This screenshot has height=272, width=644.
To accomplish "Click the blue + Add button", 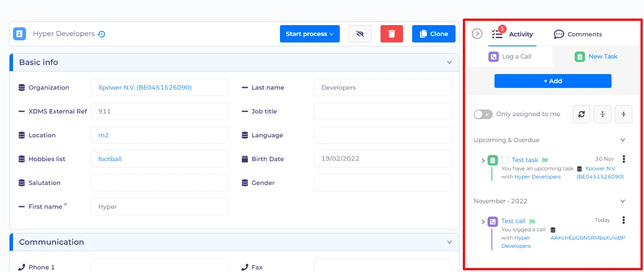I will 553,81.
